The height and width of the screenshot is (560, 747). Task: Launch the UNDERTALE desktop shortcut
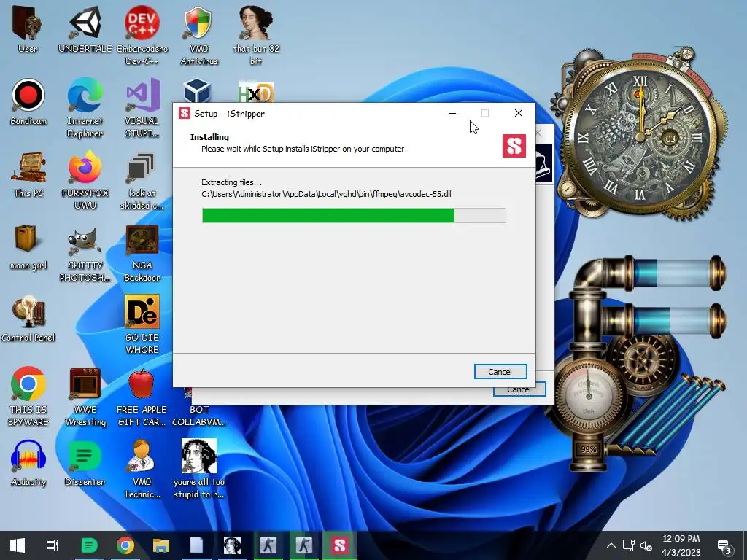coord(85,29)
